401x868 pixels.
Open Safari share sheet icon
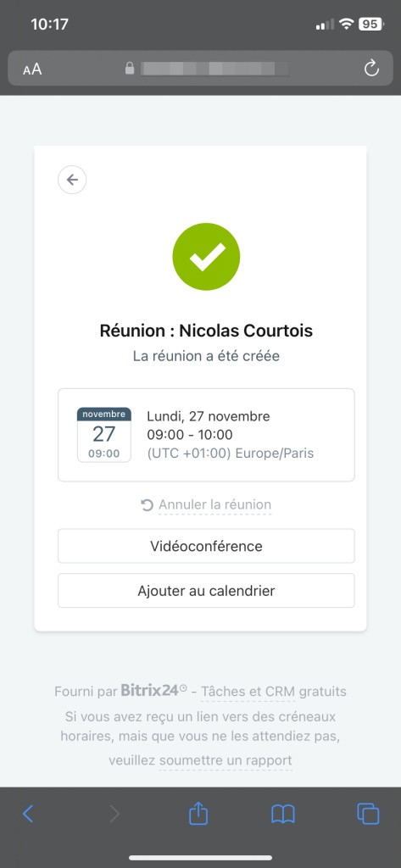tap(198, 814)
